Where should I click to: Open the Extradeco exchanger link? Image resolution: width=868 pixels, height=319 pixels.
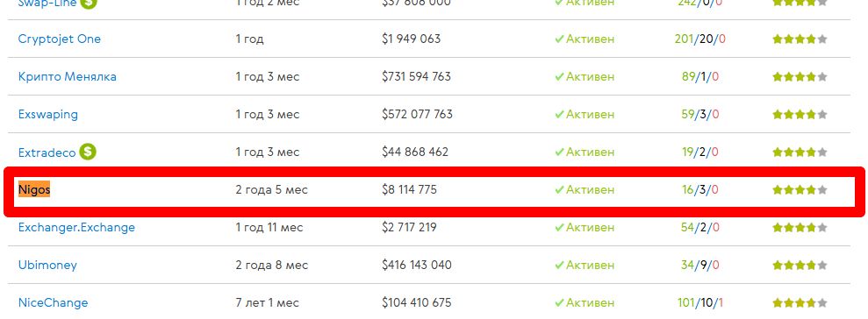pyautogui.click(x=47, y=152)
